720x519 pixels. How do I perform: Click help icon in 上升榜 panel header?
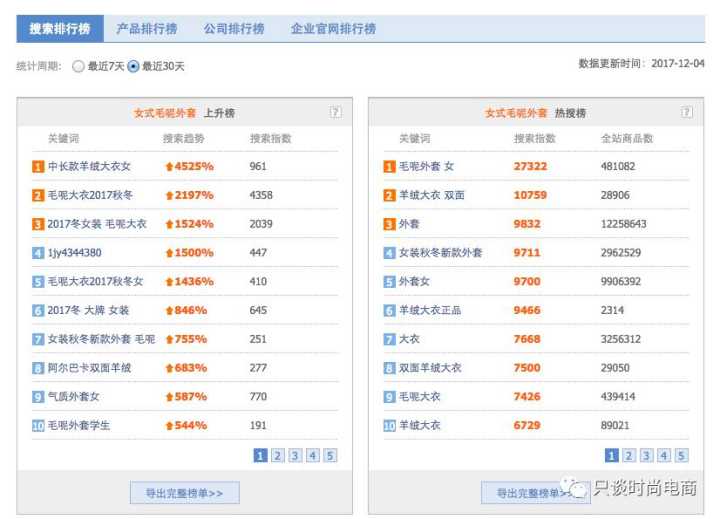tap(336, 113)
